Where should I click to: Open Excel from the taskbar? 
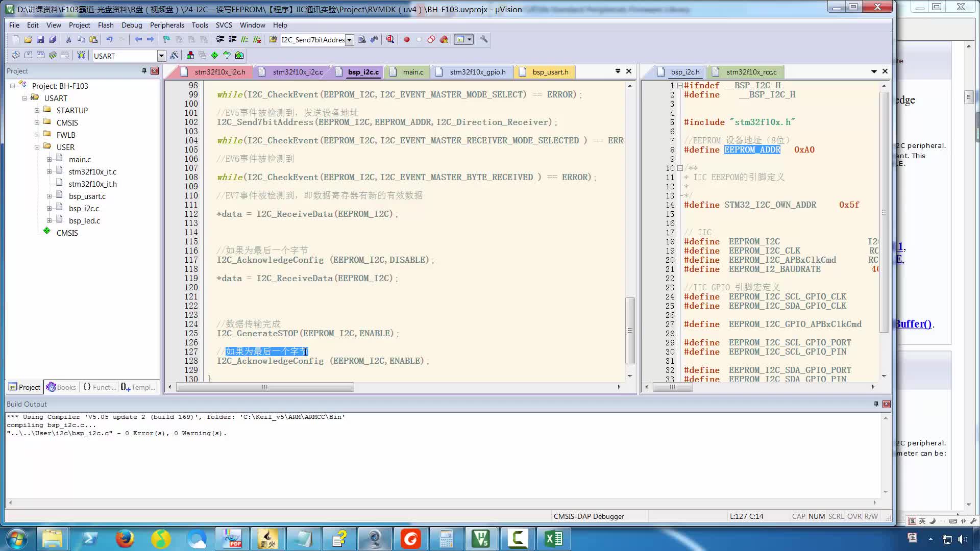[x=553, y=539]
